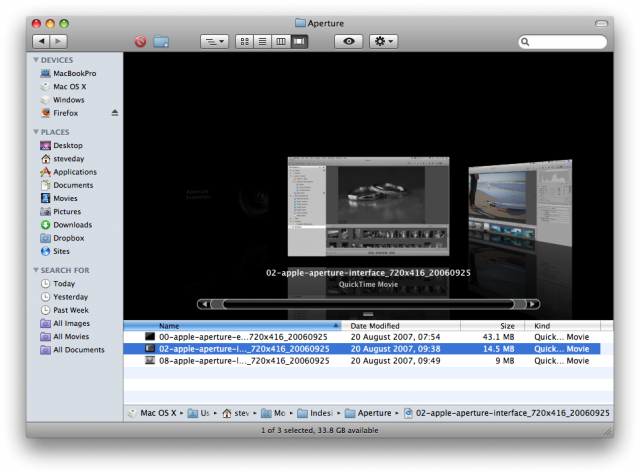Collapse the SEARCH FOR sidebar section
Image resolution: width=640 pixels, height=474 pixels.
[x=36, y=270]
